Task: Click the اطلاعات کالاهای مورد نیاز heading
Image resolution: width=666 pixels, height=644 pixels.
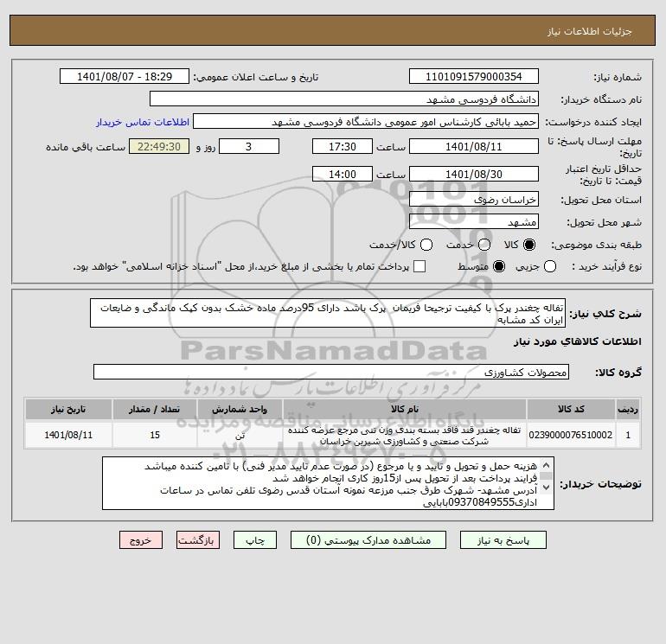Action: [x=578, y=341]
